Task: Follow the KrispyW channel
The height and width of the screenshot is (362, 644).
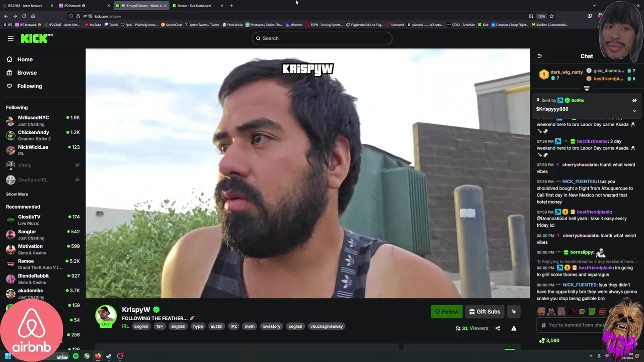Action: click(x=446, y=312)
